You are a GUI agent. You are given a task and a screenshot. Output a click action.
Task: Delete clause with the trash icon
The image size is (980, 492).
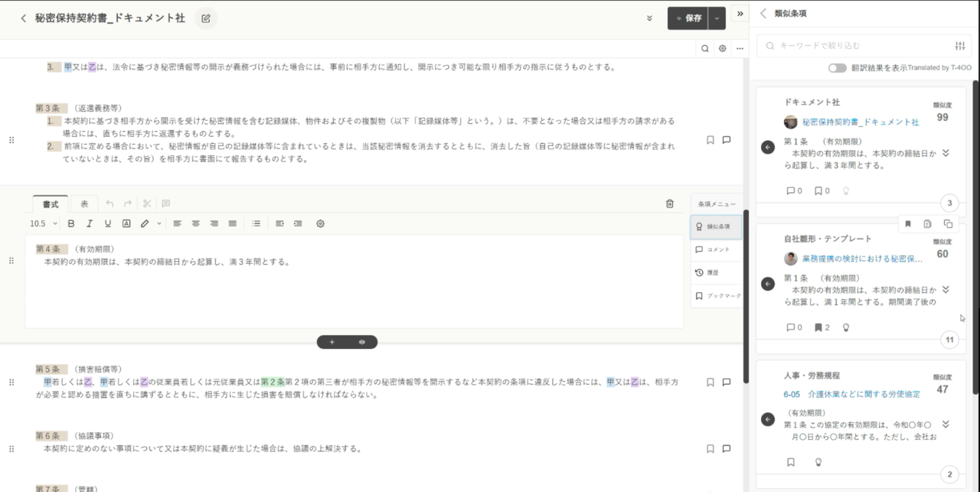coord(670,204)
